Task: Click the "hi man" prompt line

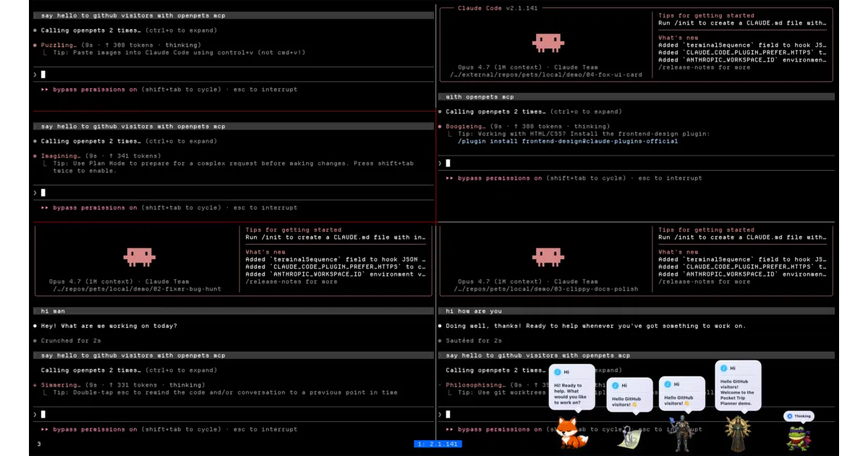Action: [x=232, y=311]
